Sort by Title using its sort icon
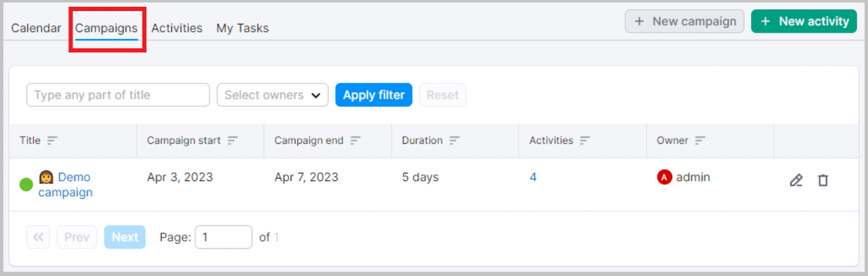868x276 pixels. coord(52,140)
